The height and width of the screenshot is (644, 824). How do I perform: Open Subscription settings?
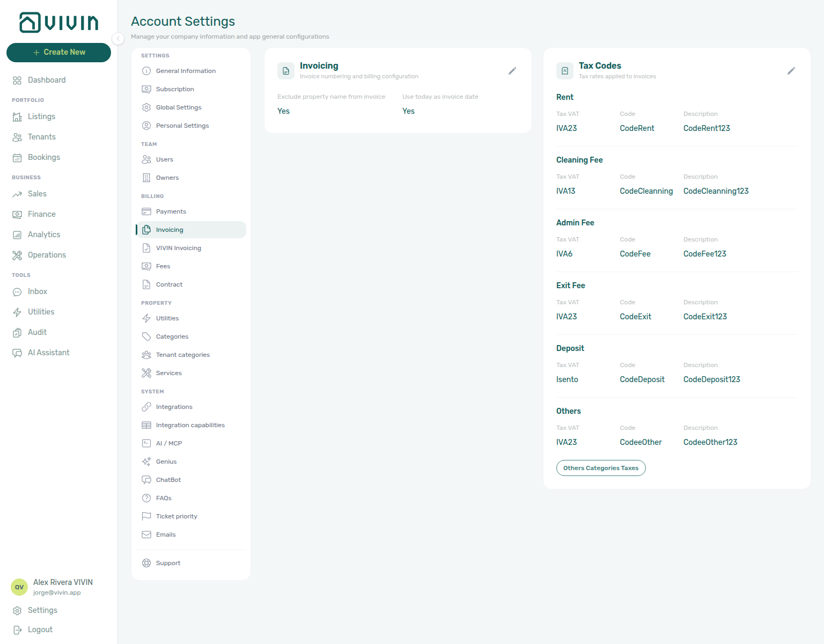(x=191, y=89)
